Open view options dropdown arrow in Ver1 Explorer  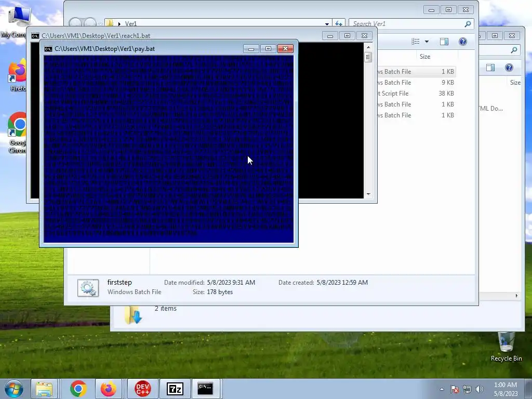(x=427, y=42)
